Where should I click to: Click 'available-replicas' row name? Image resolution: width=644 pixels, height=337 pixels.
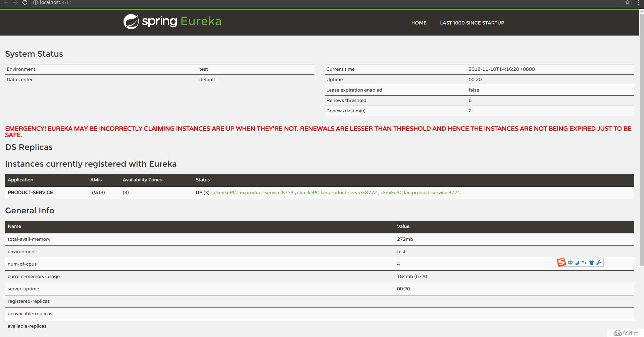coord(27,326)
